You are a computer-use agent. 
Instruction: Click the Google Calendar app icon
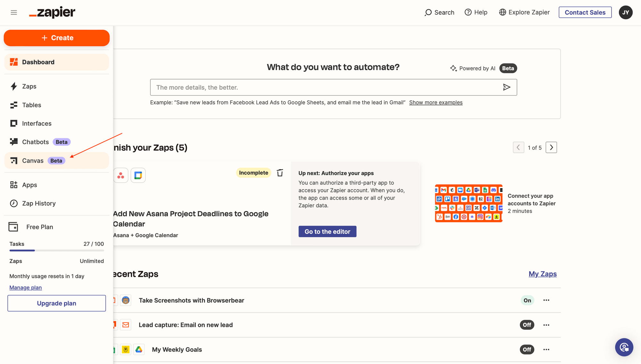pyautogui.click(x=138, y=175)
